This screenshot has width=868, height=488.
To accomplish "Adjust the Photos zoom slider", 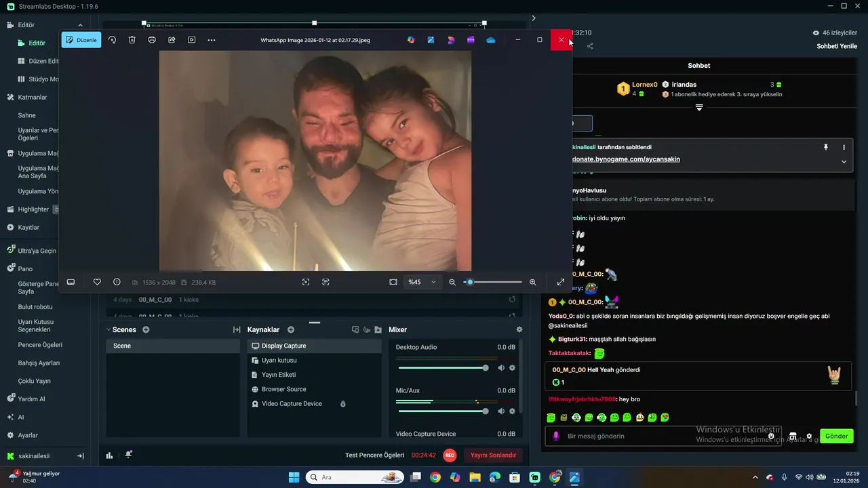I will pyautogui.click(x=493, y=282).
